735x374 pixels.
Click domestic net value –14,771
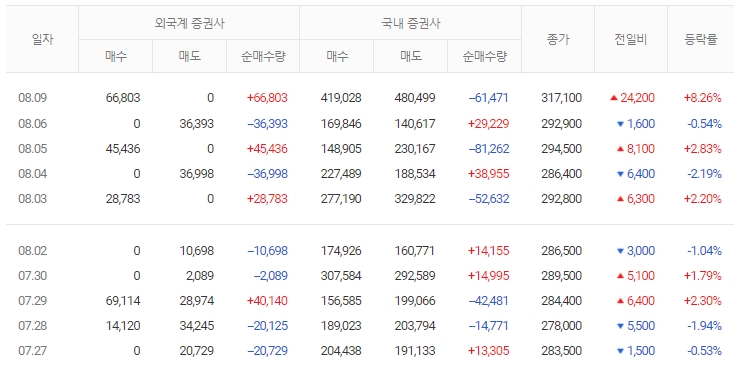coord(488,326)
